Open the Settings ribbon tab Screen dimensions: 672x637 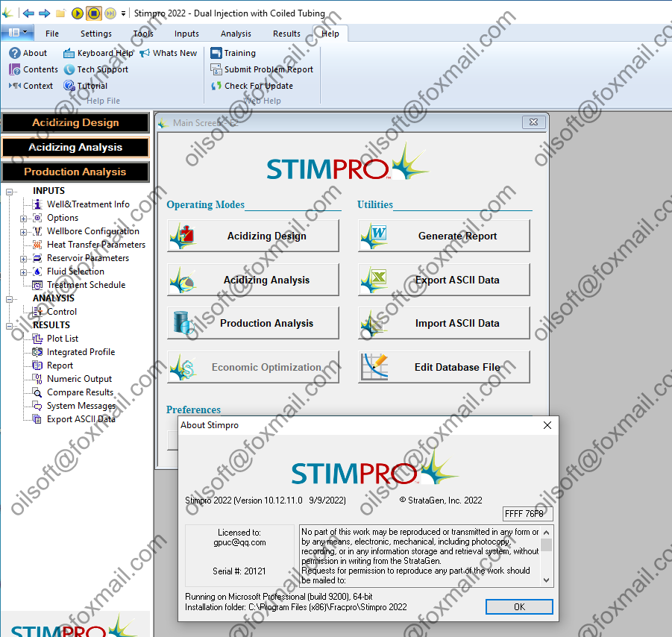tap(96, 34)
